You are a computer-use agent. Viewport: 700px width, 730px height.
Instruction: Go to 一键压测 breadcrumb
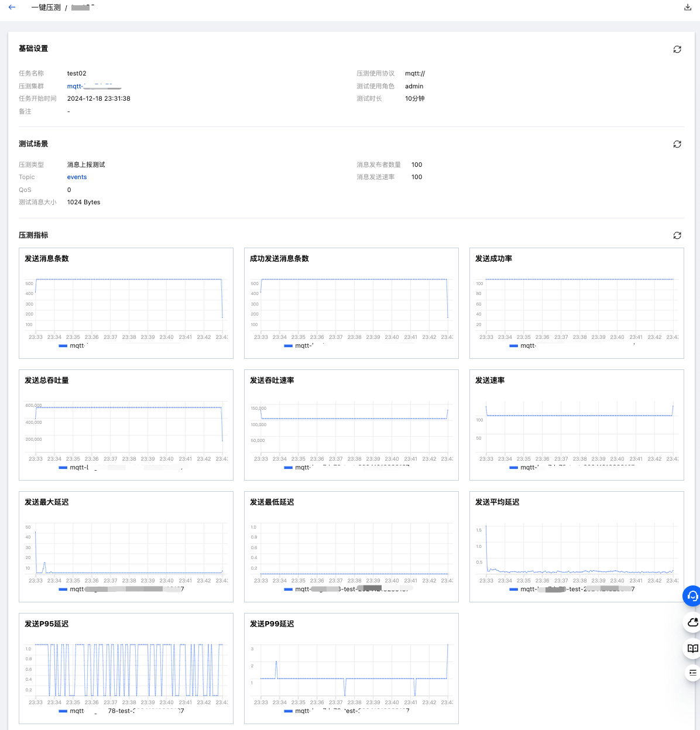(x=46, y=8)
